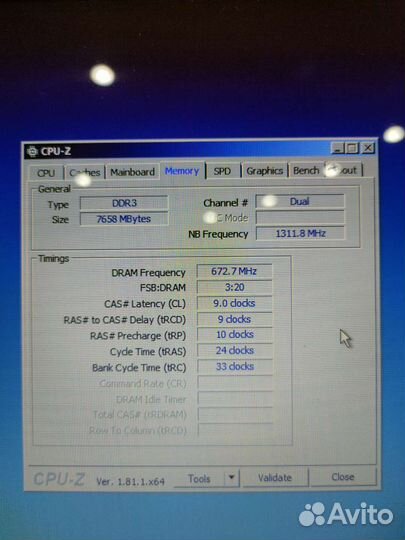Click the Memory tab

point(182,171)
